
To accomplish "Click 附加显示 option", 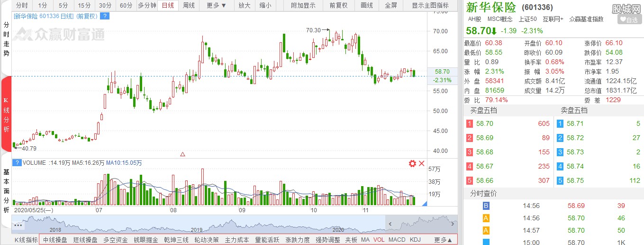I will click(x=303, y=6).
